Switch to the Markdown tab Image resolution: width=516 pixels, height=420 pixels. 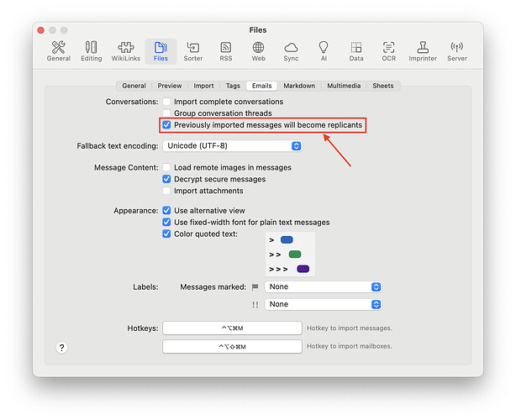(299, 86)
